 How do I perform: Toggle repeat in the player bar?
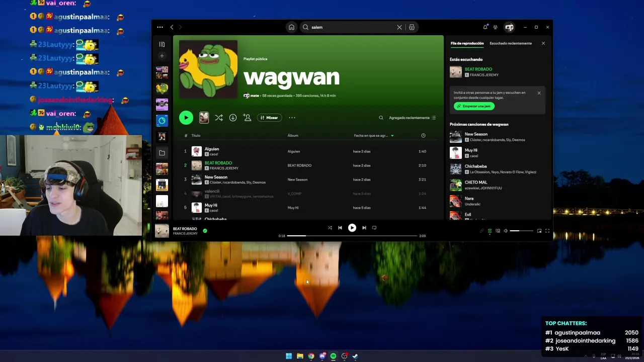374,228
